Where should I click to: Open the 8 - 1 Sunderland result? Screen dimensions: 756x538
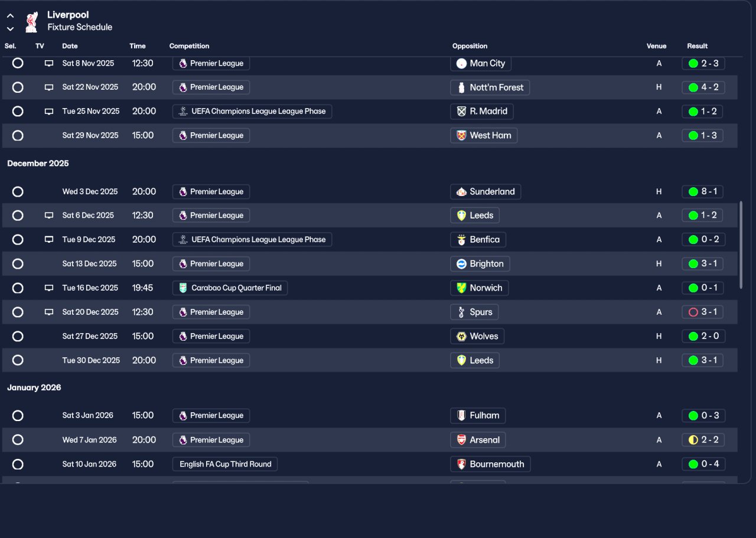(x=703, y=191)
